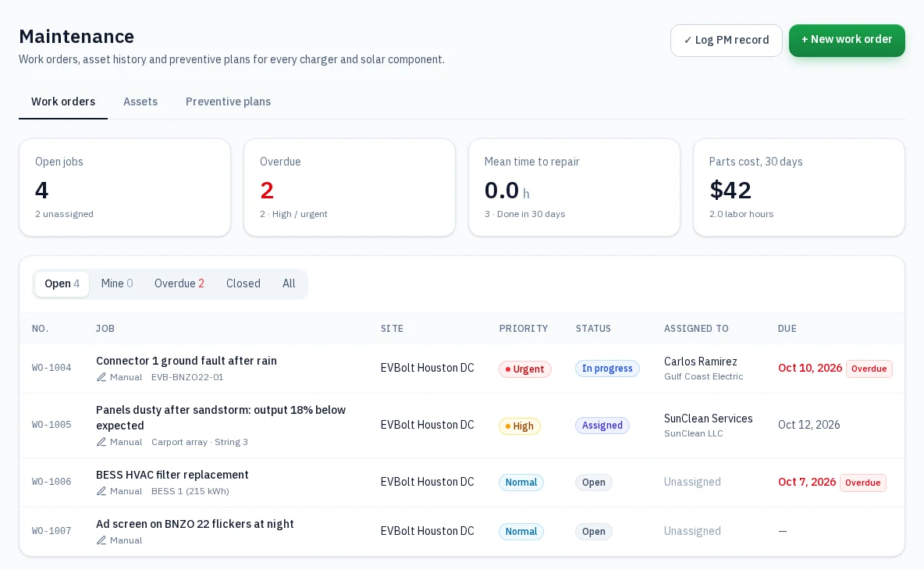Click the PRIORITY column header

click(524, 329)
